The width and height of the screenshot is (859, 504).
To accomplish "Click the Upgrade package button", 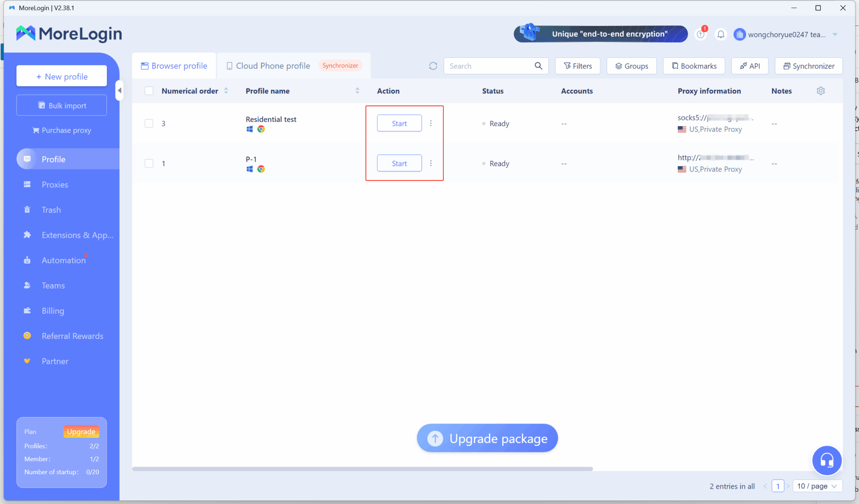I will click(487, 438).
